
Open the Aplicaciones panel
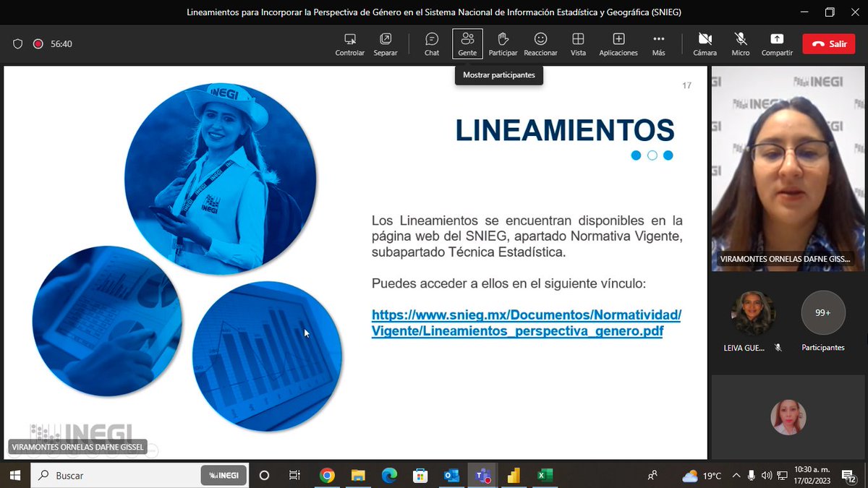point(618,44)
